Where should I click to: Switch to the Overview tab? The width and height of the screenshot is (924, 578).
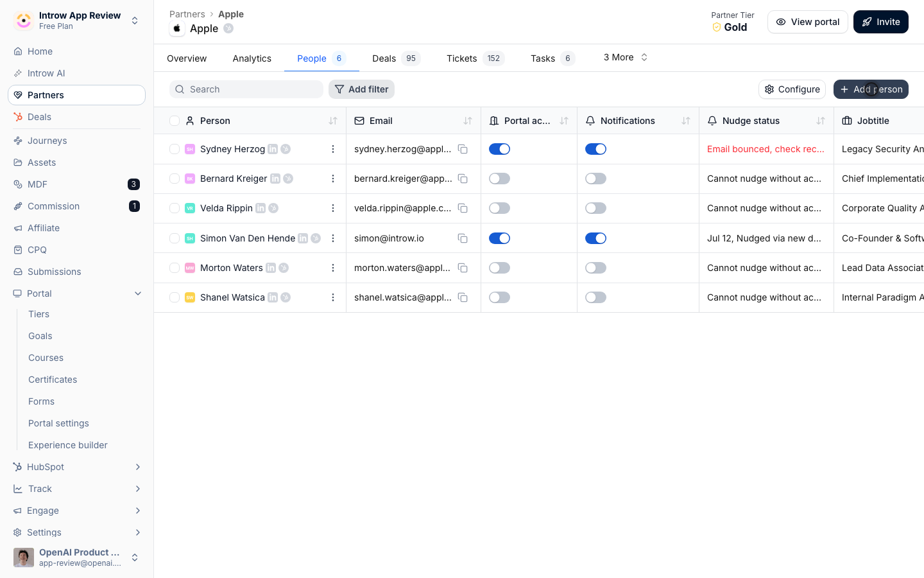[187, 58]
